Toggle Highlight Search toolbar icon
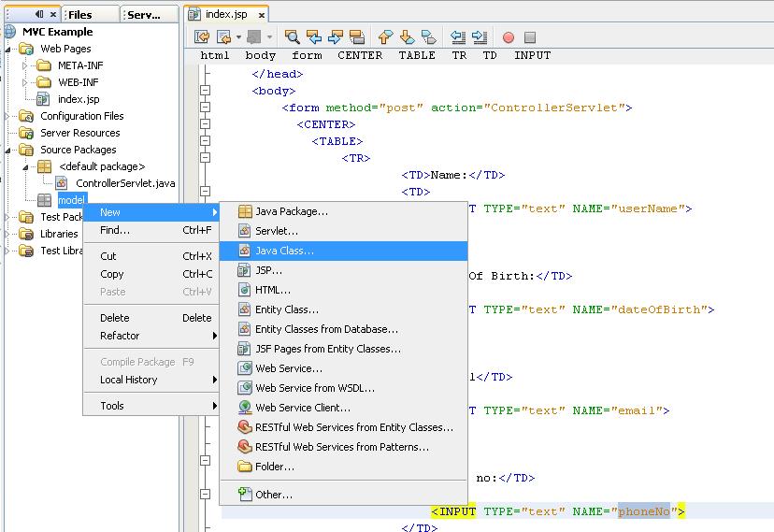This screenshot has width=774, height=532. (x=357, y=37)
